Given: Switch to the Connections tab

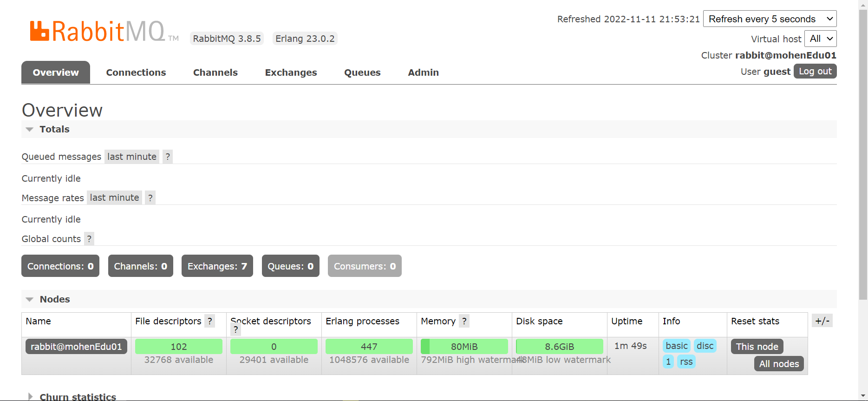Looking at the screenshot, I should (136, 72).
